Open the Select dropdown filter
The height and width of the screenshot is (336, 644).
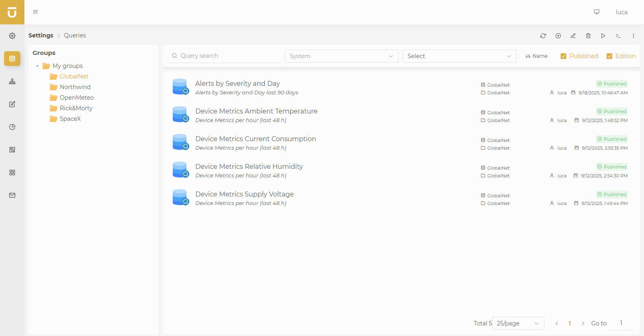click(x=459, y=56)
